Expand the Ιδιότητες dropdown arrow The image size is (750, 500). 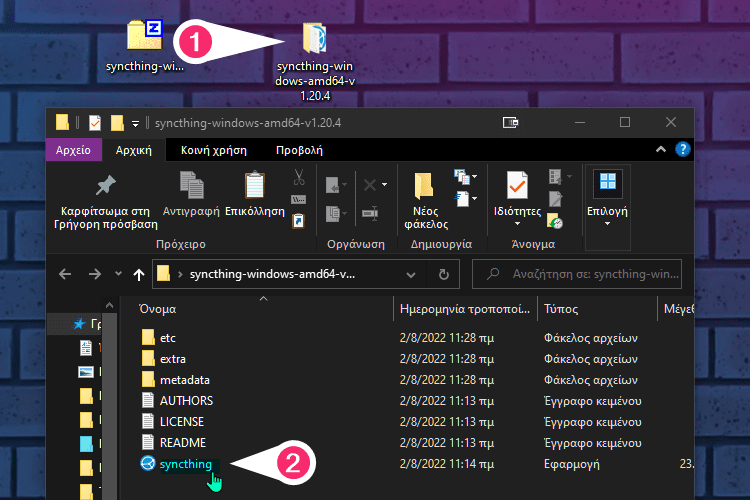coord(517,224)
